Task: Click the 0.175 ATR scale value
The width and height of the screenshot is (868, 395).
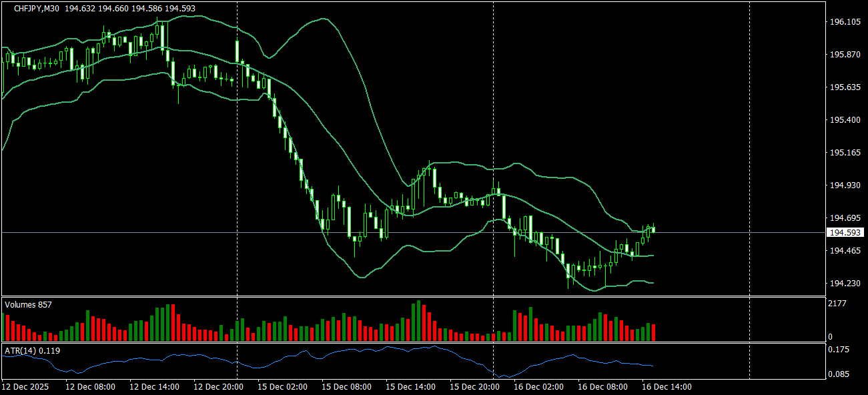Action: 839,350
